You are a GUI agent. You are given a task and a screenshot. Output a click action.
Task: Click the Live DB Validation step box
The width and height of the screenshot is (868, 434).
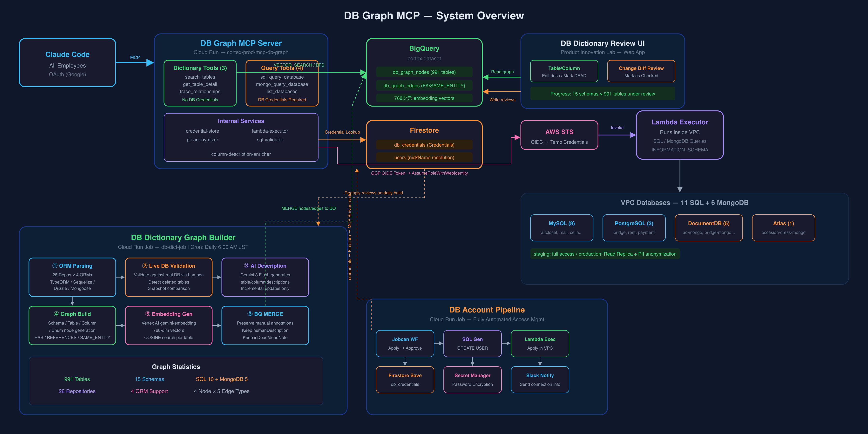coord(169,277)
